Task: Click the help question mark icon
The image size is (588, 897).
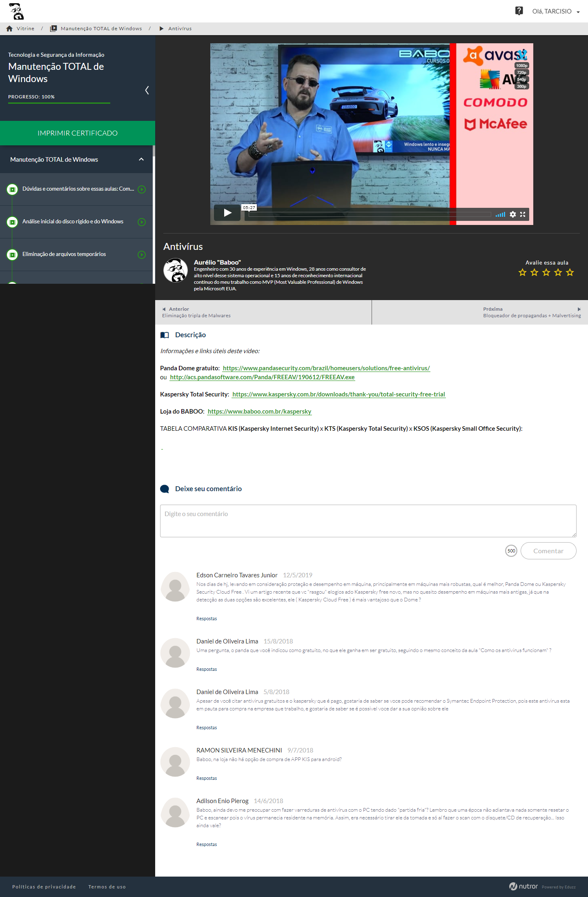Action: tap(519, 11)
